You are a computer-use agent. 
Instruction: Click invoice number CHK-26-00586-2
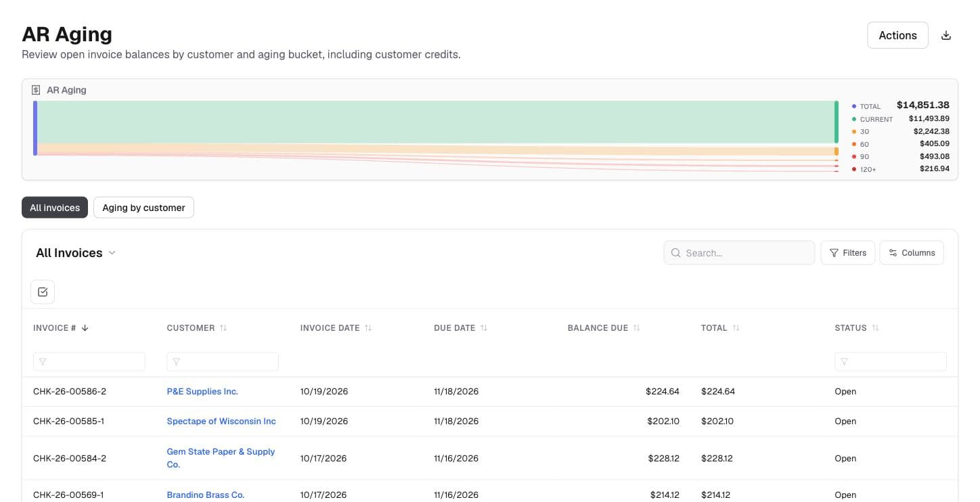coord(70,392)
